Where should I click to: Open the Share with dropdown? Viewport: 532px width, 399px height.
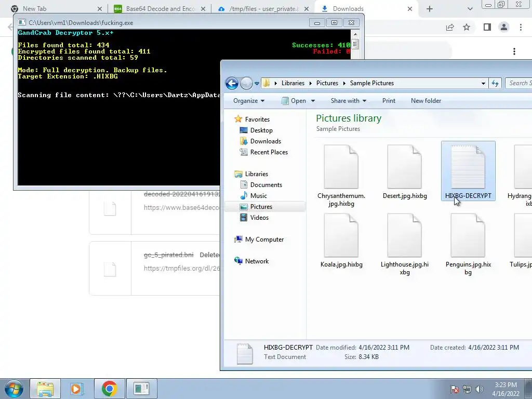point(349,101)
